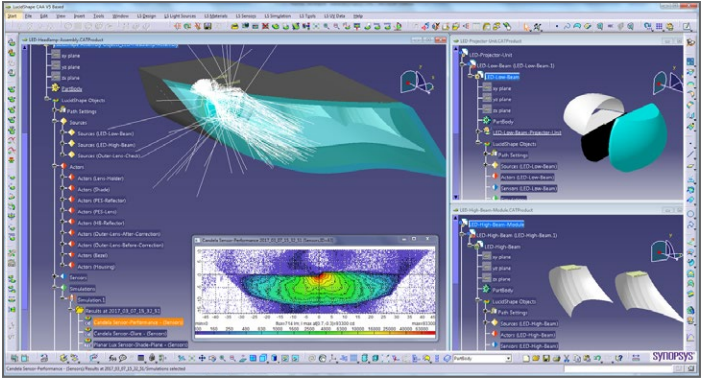
Task: Open the LS Simulation menu
Action: [278, 16]
